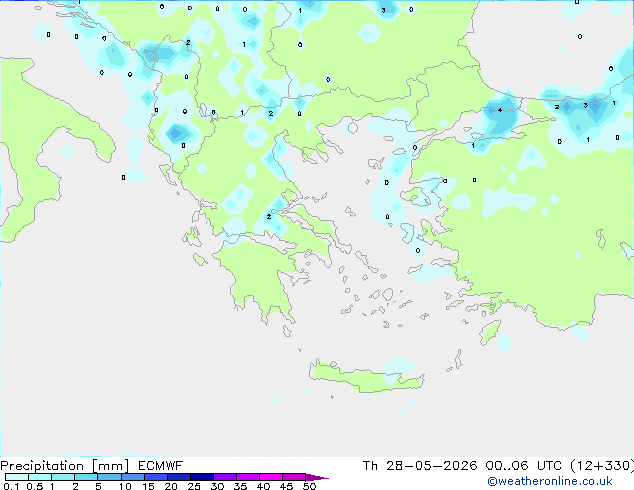
Task: Pick the dark navy swatch between 25 and 30
Action: click(202, 477)
